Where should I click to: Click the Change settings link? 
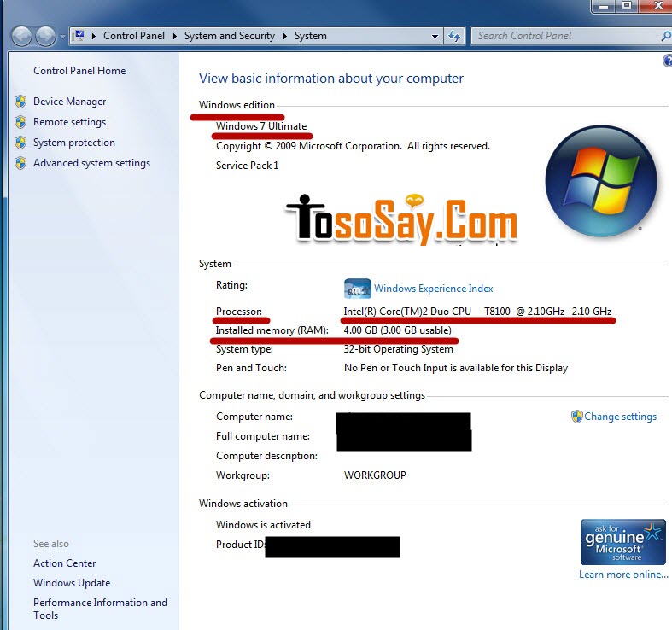[620, 417]
